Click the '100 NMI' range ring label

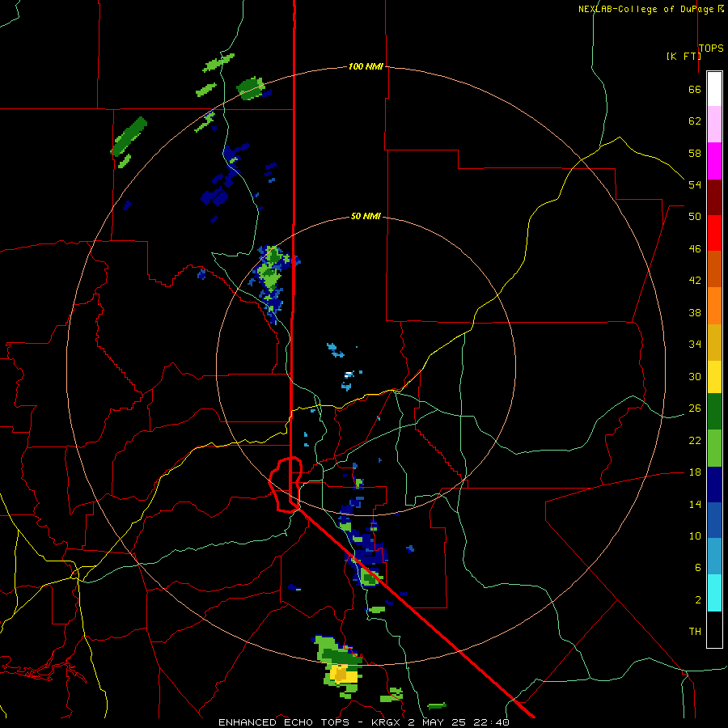pos(366,67)
